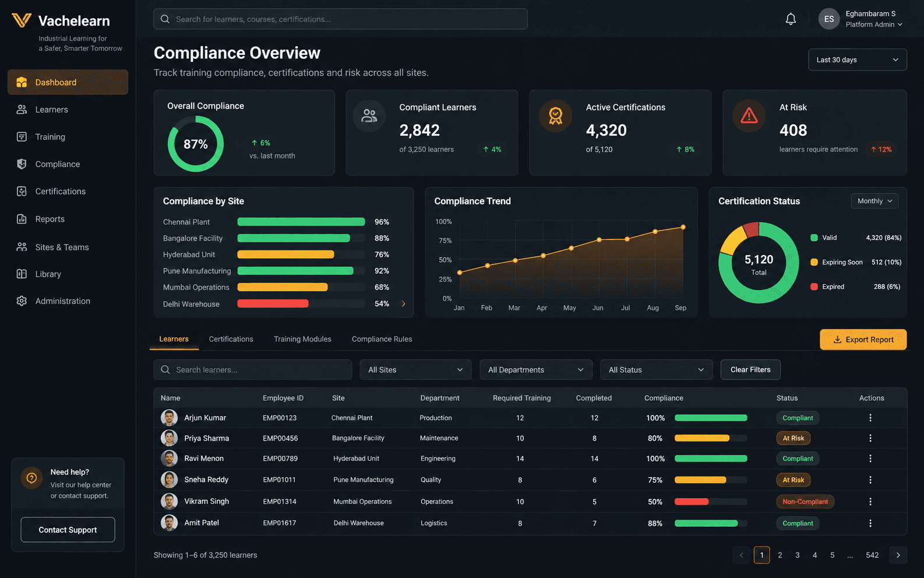
Task: Click the Administration gear icon
Action: click(22, 301)
